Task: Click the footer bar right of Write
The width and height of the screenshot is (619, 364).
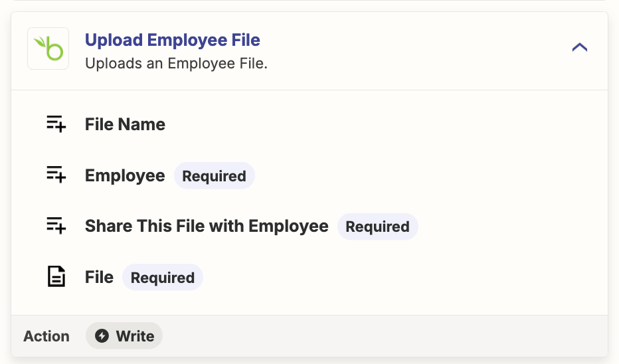Action: pos(385,336)
